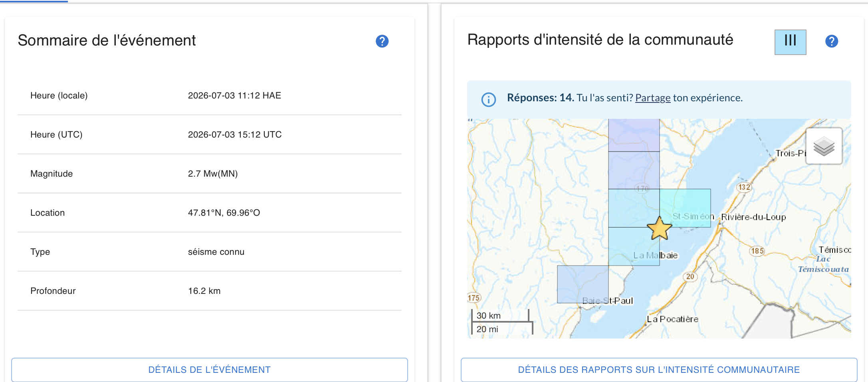The height and width of the screenshot is (382, 868).
Task: Click the coordinates 47.81°N, 69.96°O
Action: pos(224,213)
